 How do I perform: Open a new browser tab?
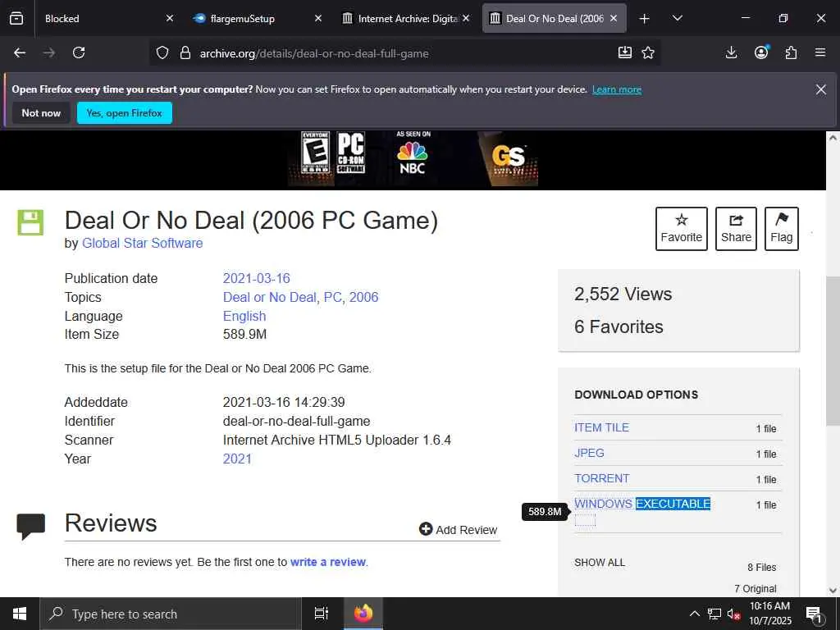coord(645,19)
